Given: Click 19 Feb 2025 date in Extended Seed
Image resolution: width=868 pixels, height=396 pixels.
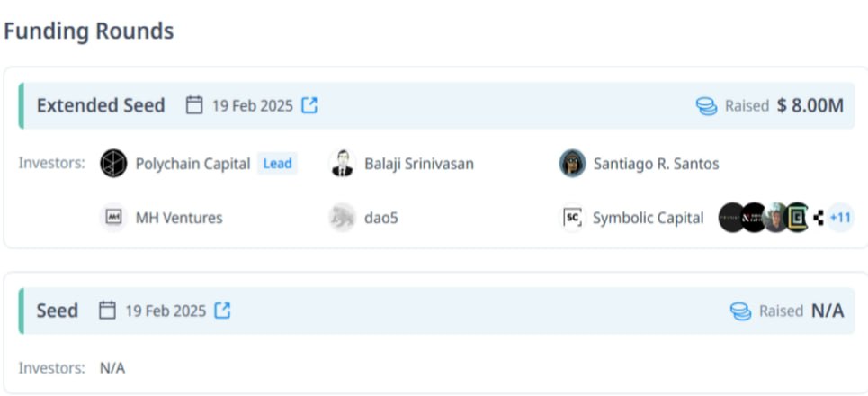Looking at the screenshot, I should (x=253, y=105).
